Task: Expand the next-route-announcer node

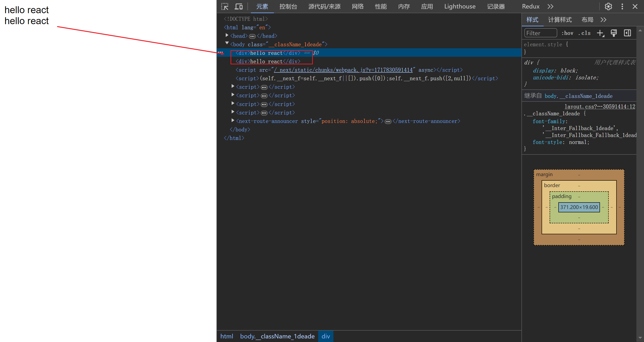Action: tap(233, 121)
